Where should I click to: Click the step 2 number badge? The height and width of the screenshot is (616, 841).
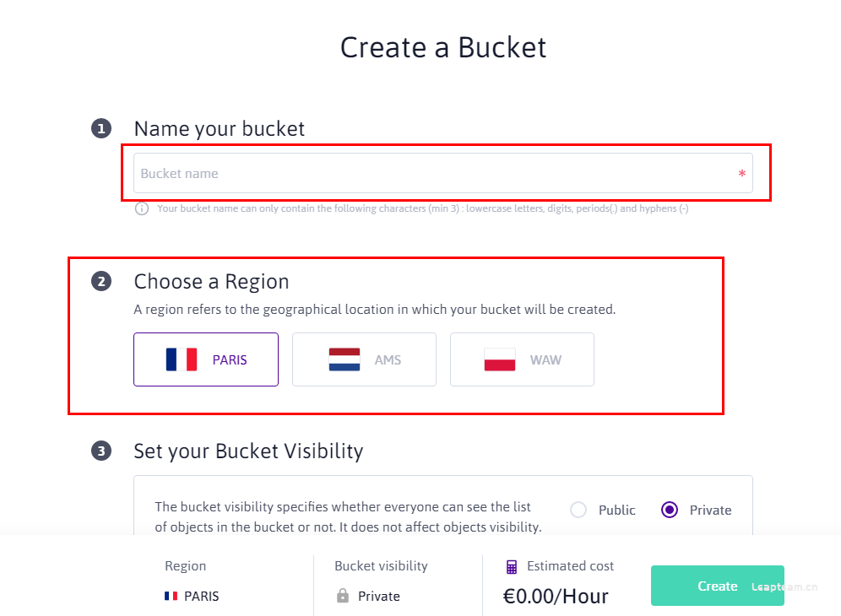[101, 282]
